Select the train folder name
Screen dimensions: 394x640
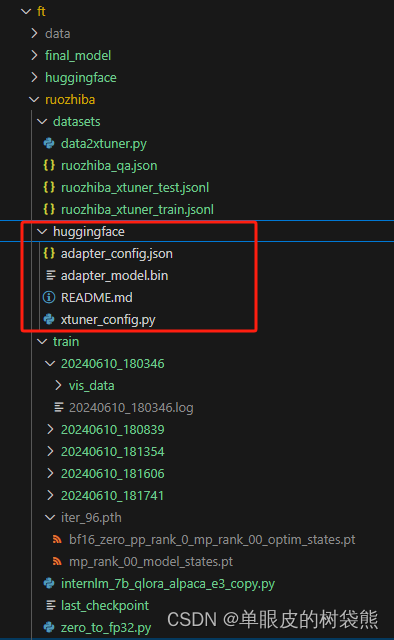pos(66,342)
